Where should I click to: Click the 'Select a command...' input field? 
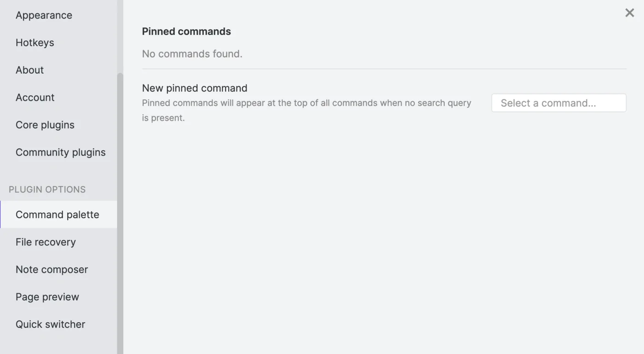[x=558, y=103]
